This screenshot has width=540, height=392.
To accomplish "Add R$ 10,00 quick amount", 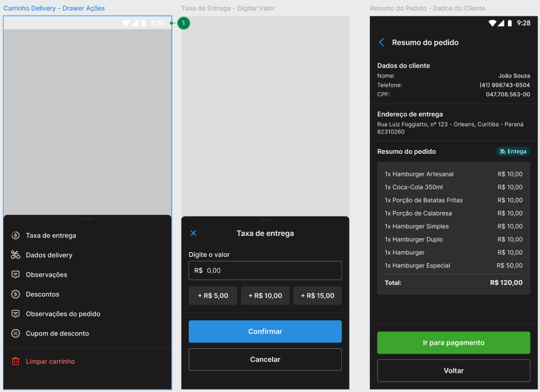I will tap(265, 295).
